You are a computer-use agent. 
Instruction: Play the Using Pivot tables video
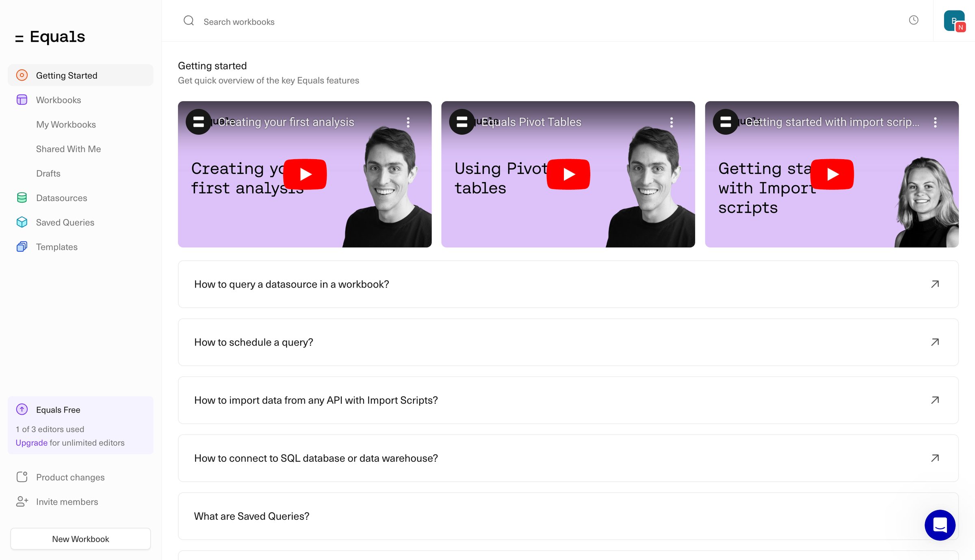(x=568, y=174)
